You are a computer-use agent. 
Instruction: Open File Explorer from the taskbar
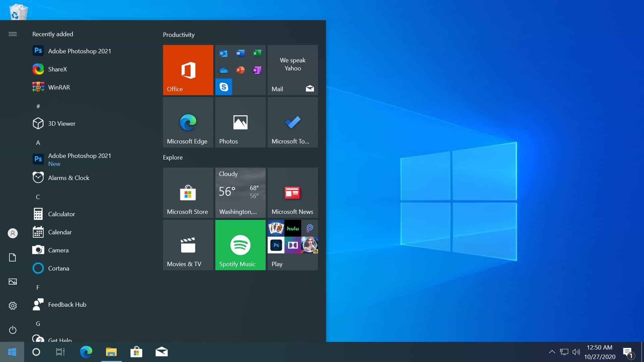[111, 352]
